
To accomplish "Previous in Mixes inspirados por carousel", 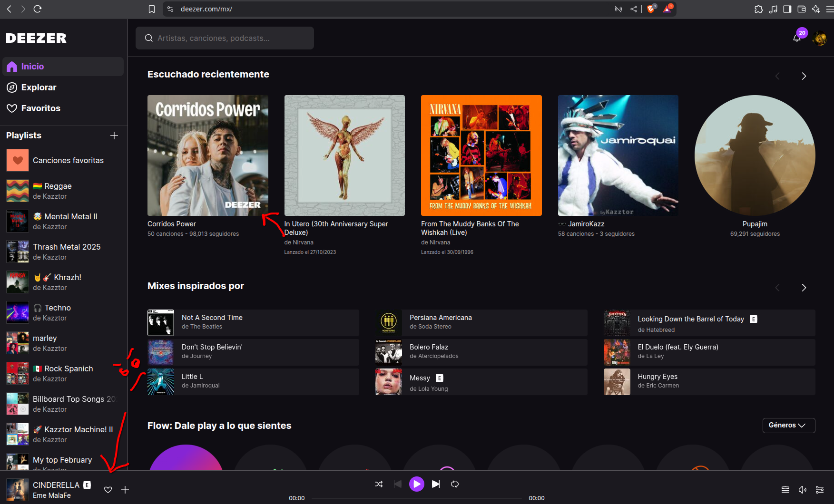I will [x=777, y=288].
